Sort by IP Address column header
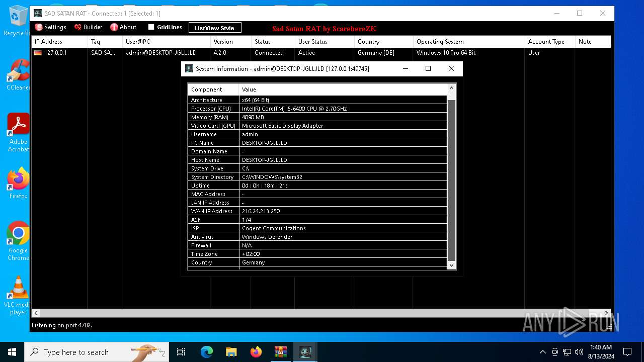This screenshot has height=362, width=644. pyautogui.click(x=59, y=42)
